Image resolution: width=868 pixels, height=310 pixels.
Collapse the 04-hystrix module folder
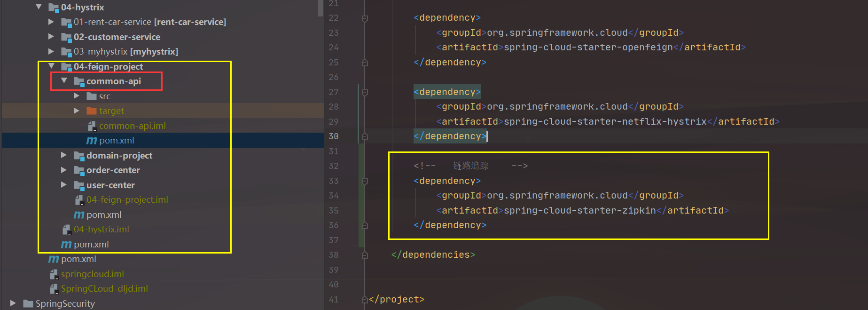[x=39, y=7]
